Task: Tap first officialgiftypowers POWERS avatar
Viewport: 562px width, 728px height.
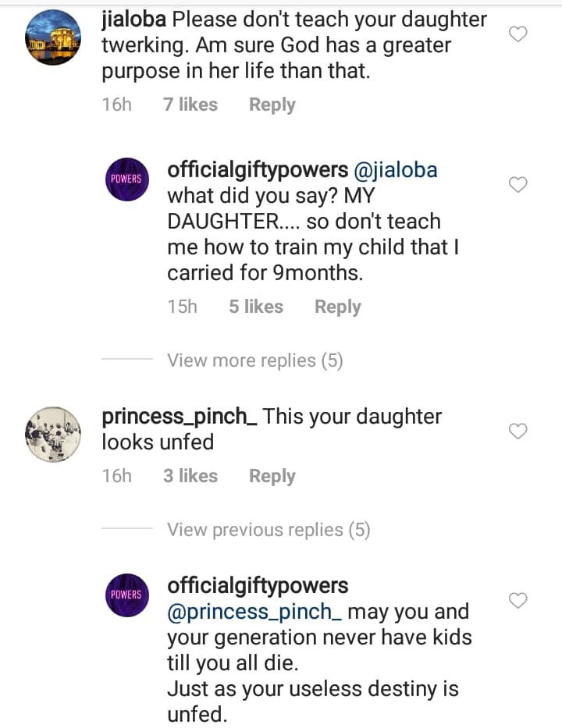Action: pos(126,177)
